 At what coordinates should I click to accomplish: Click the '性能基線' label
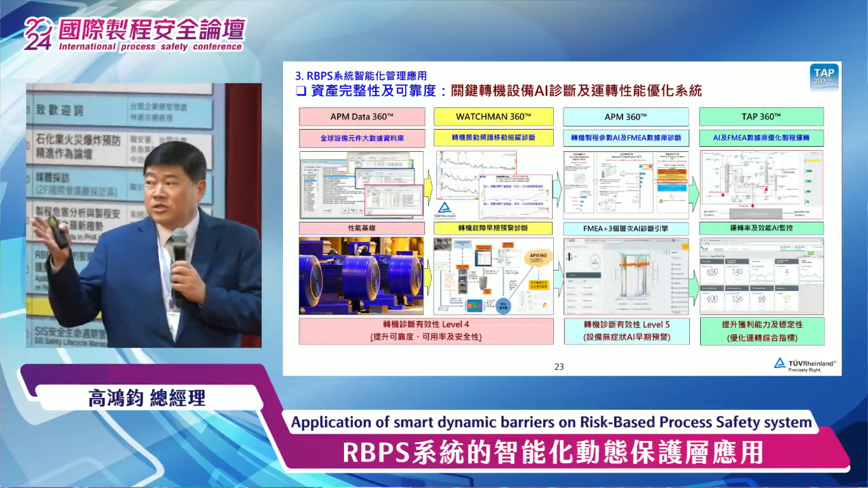[362, 228]
